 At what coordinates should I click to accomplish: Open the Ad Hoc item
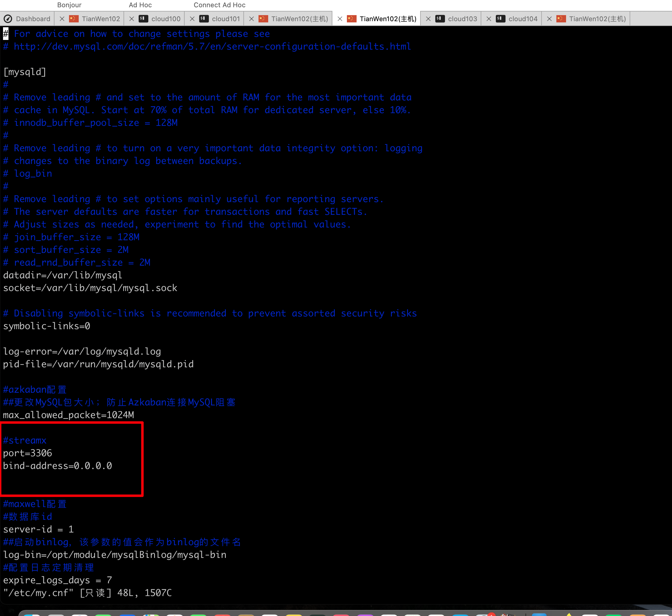[140, 5]
